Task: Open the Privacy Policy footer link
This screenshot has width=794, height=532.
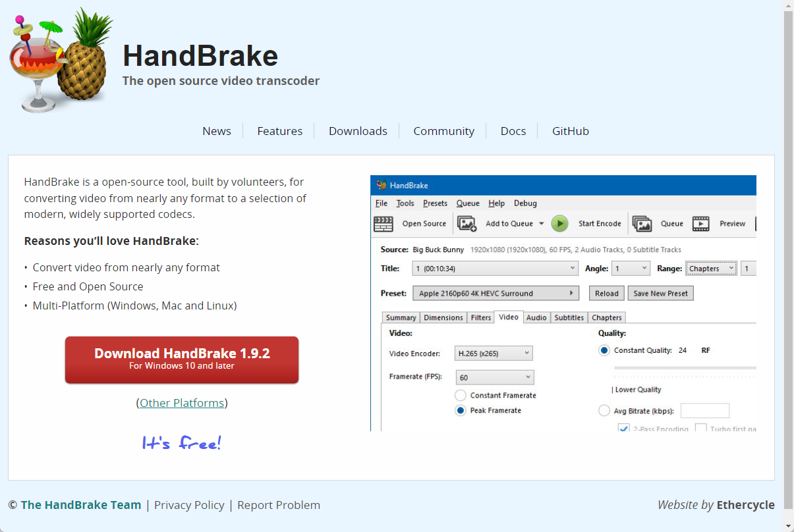Action: coord(189,505)
